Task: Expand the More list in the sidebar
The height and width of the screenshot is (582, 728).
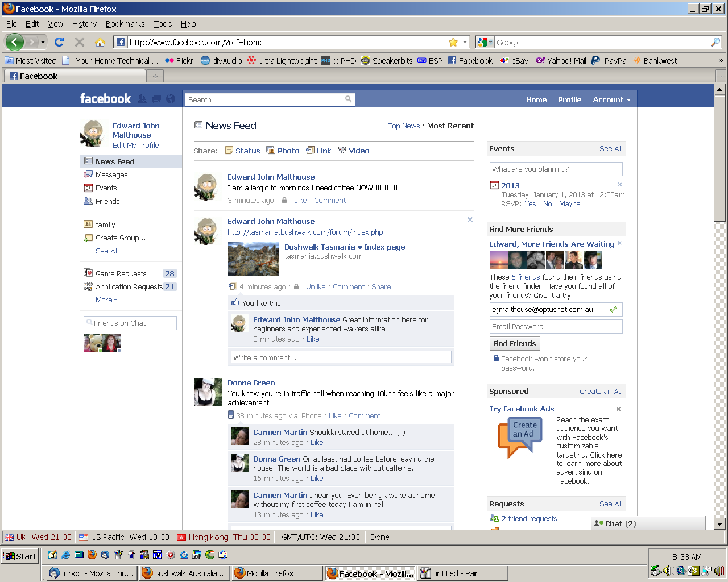Action: click(x=106, y=300)
